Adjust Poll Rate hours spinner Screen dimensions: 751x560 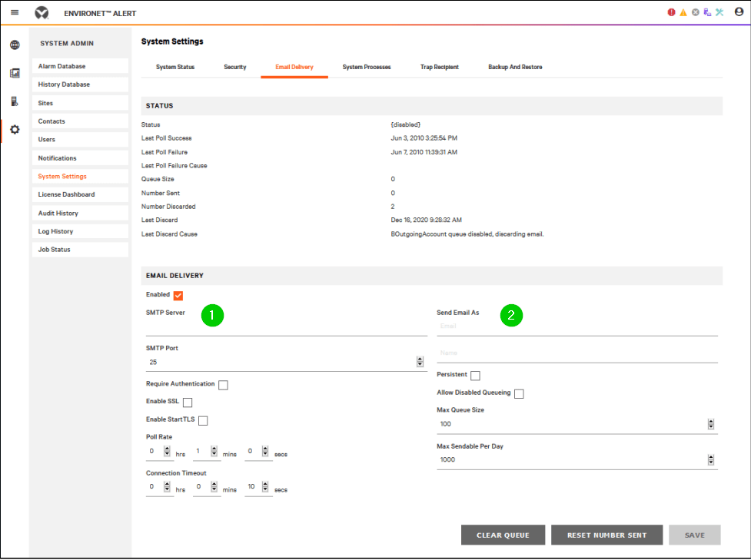click(x=167, y=451)
